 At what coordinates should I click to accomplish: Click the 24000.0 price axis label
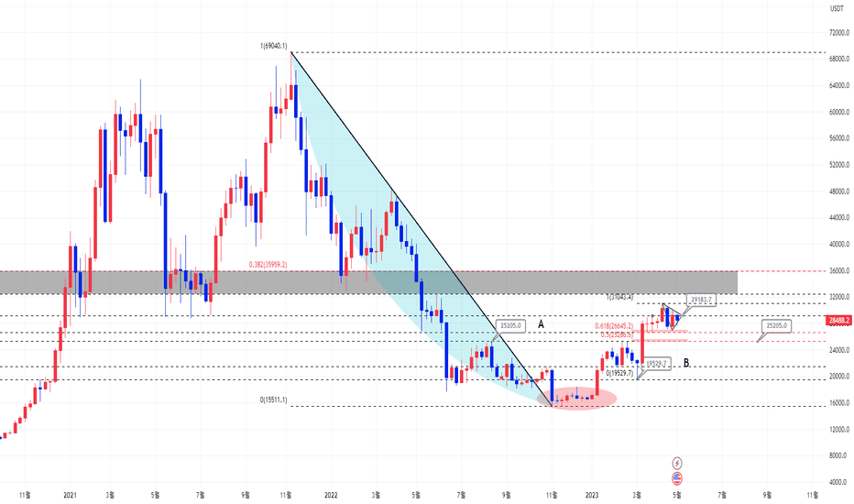[838, 350]
